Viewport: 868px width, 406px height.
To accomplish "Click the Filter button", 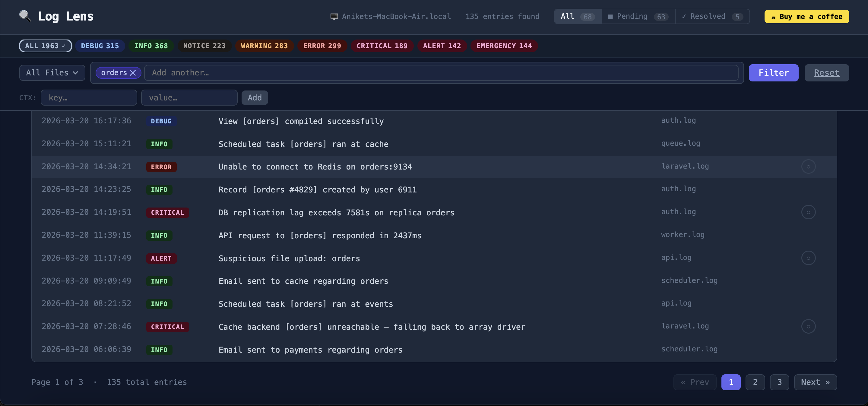I will coord(773,73).
